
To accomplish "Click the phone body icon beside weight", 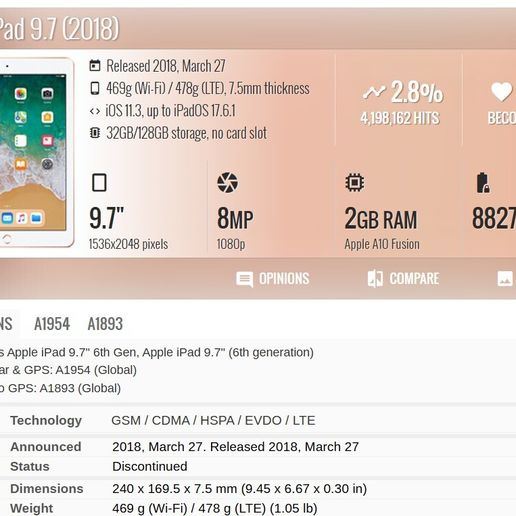I will tap(95, 88).
